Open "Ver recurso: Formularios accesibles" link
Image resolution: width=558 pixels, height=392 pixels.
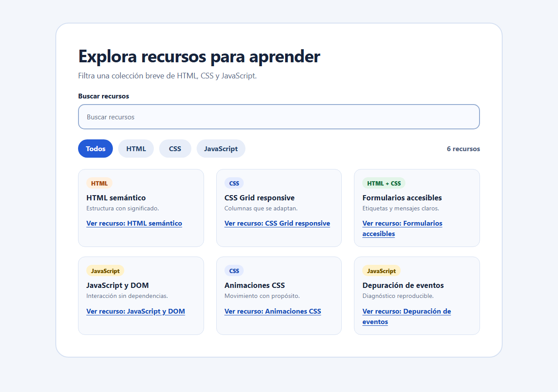(x=402, y=229)
